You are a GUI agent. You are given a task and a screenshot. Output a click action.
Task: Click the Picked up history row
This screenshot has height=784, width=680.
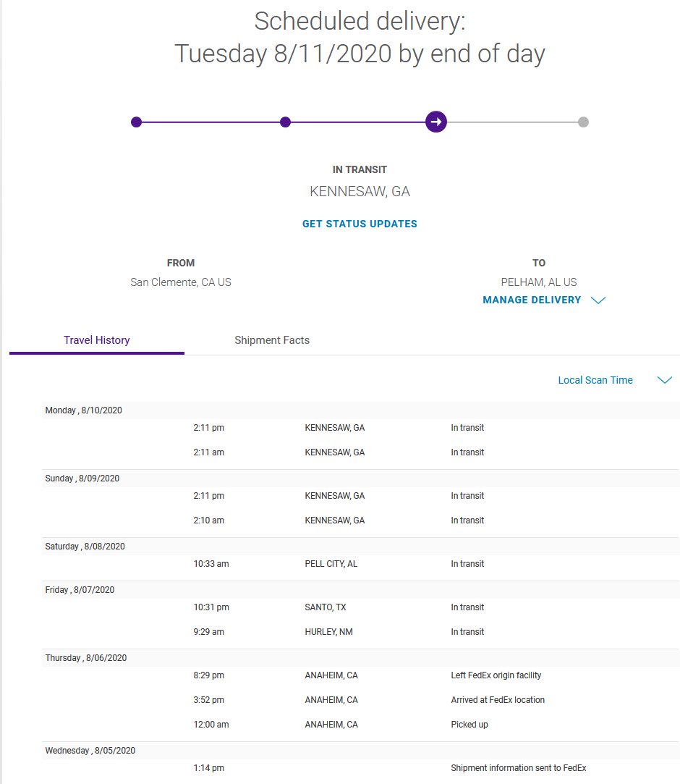click(x=469, y=725)
